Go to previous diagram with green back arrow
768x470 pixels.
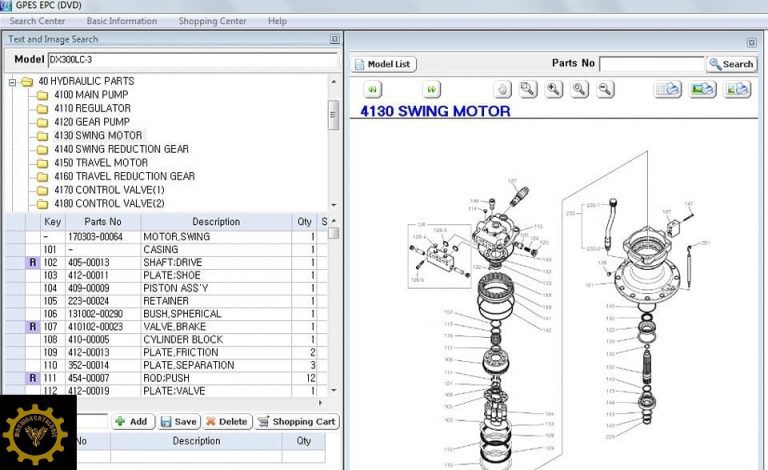372,89
